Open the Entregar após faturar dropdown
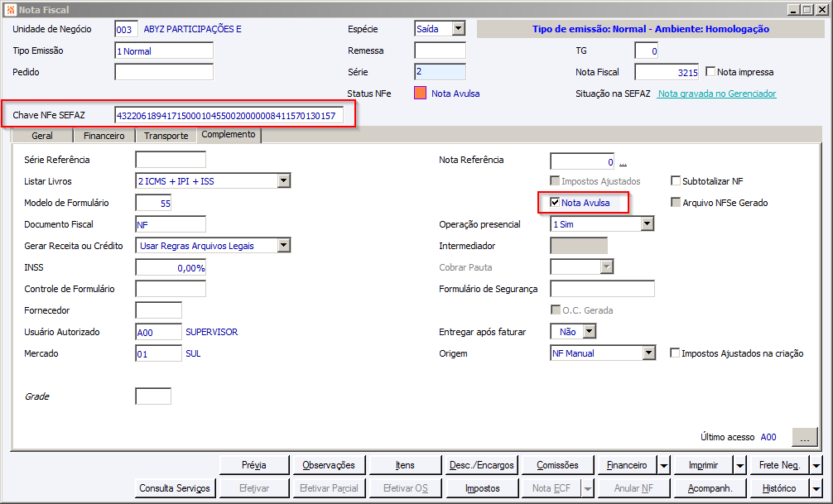Viewport: 833px width, 504px height. pos(590,332)
